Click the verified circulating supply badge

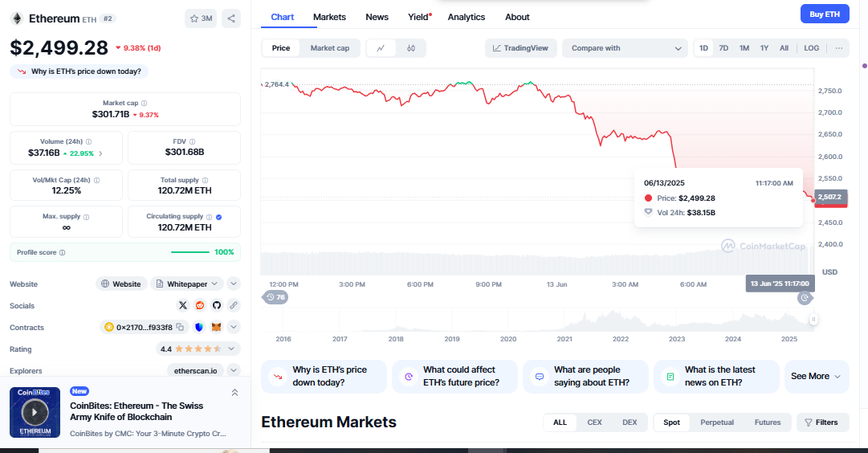pos(218,217)
